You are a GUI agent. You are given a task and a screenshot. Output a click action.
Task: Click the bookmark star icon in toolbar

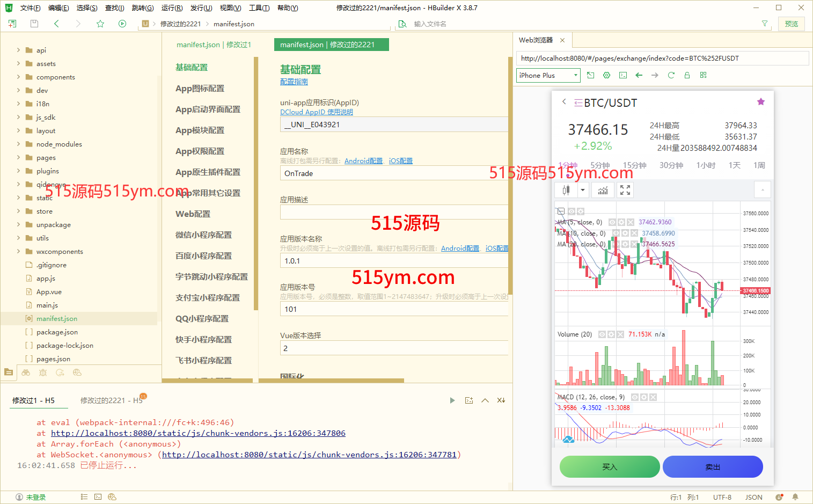tap(100, 24)
